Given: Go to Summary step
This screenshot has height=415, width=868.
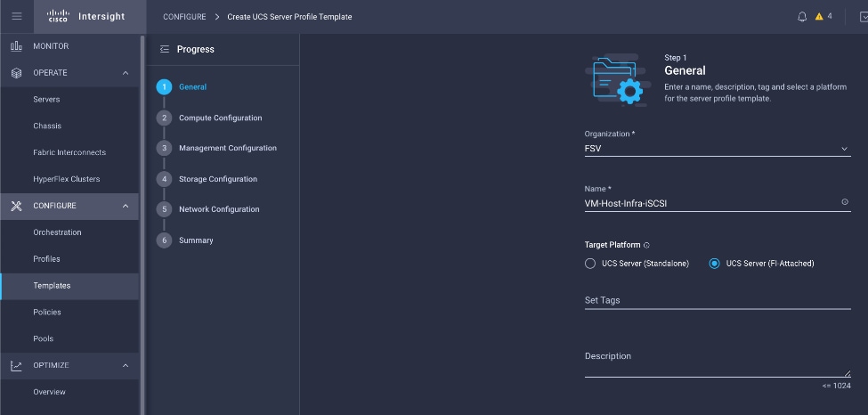Looking at the screenshot, I should (196, 240).
